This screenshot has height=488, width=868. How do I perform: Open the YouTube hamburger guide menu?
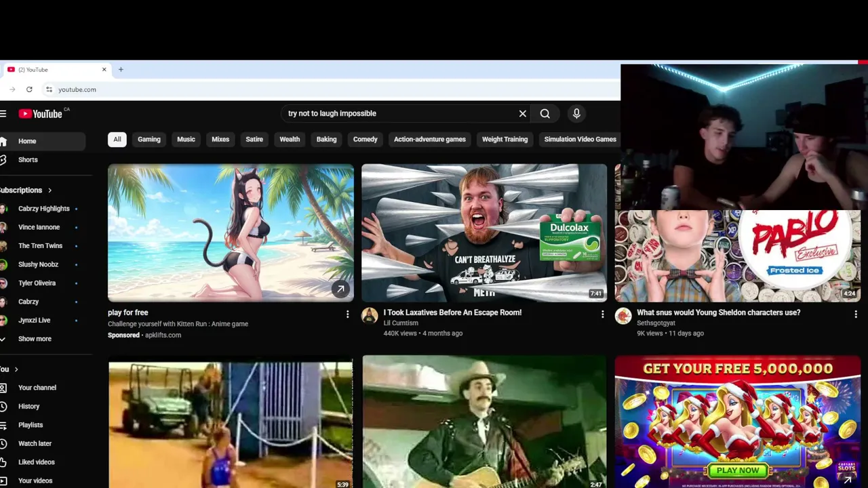pos(3,114)
